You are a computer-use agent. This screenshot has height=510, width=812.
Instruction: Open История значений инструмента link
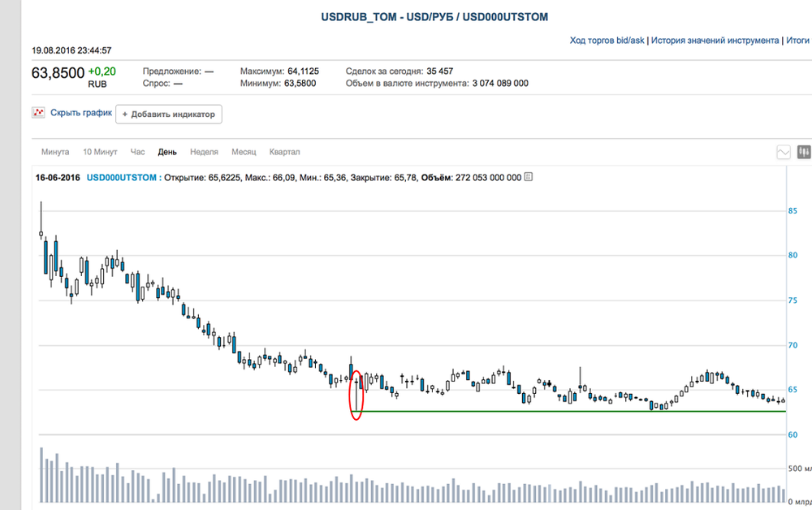pos(715,41)
